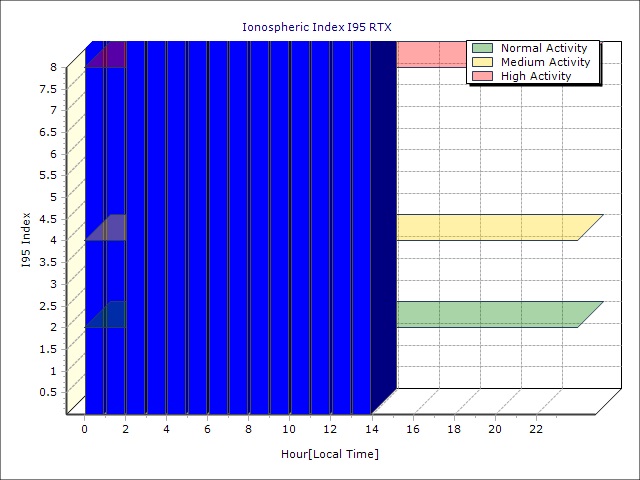
Task: Click x-axis hour label "14"
Action: (372, 429)
